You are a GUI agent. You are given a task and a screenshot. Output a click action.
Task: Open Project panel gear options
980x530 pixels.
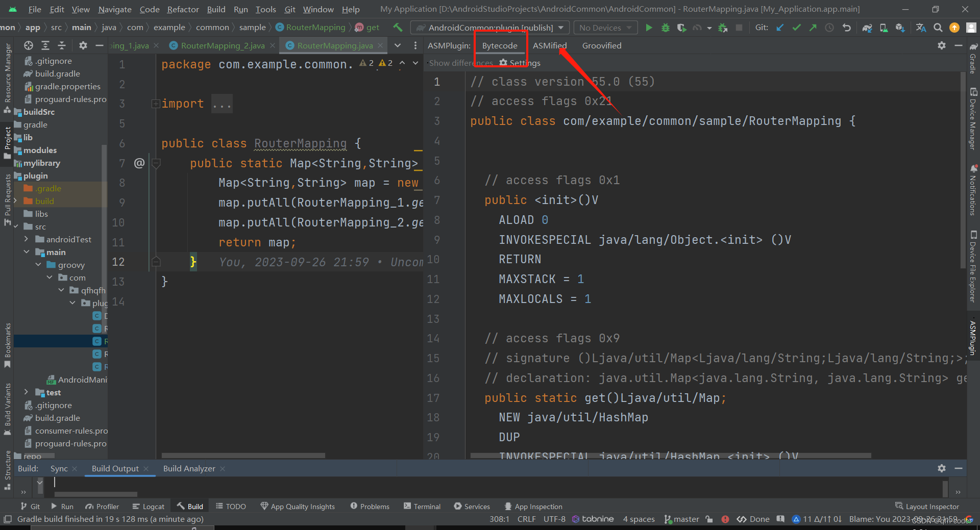[x=83, y=45]
